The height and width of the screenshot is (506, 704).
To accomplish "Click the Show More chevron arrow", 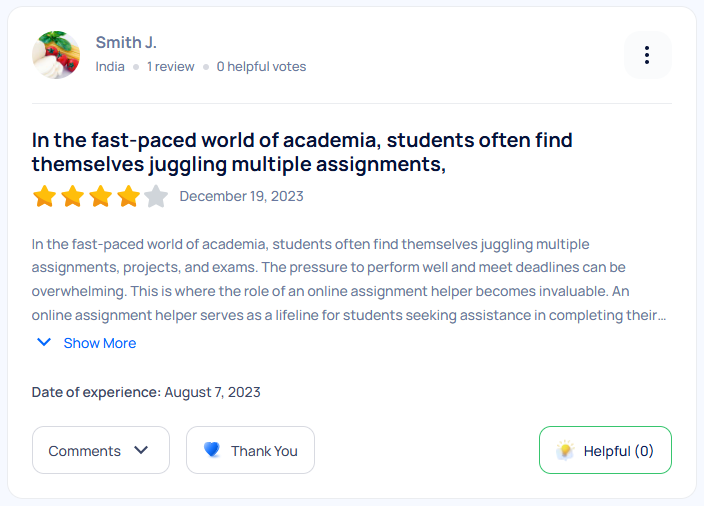I will tap(44, 343).
